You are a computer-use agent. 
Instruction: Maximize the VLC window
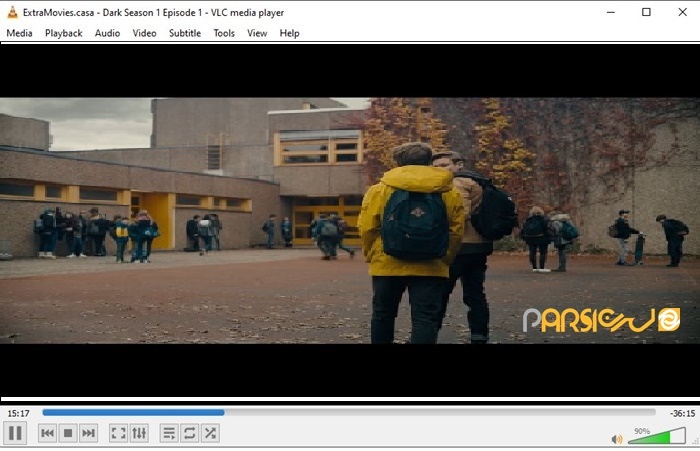point(646,13)
